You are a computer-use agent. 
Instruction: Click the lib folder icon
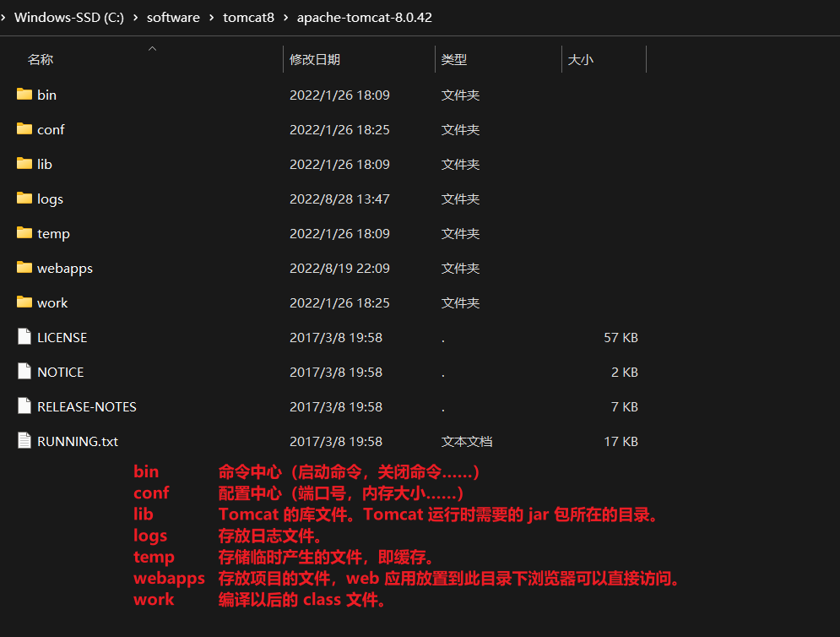24,164
